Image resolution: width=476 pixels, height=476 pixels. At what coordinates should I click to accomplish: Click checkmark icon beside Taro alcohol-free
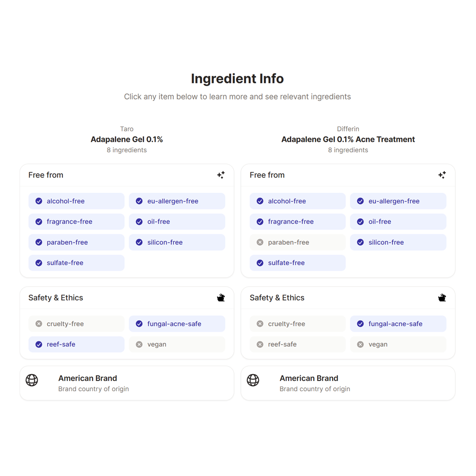coord(39,201)
